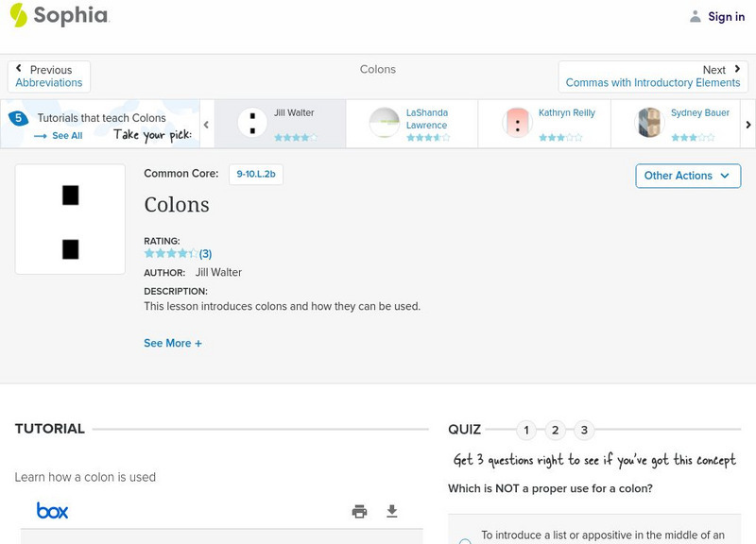Open the Other Actions dropdown
Viewport: 756px width, 544px height.
[687, 176]
